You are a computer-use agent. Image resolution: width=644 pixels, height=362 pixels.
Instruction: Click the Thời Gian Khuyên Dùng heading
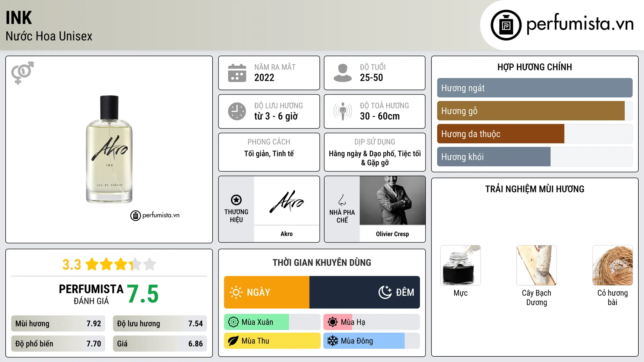point(322,262)
